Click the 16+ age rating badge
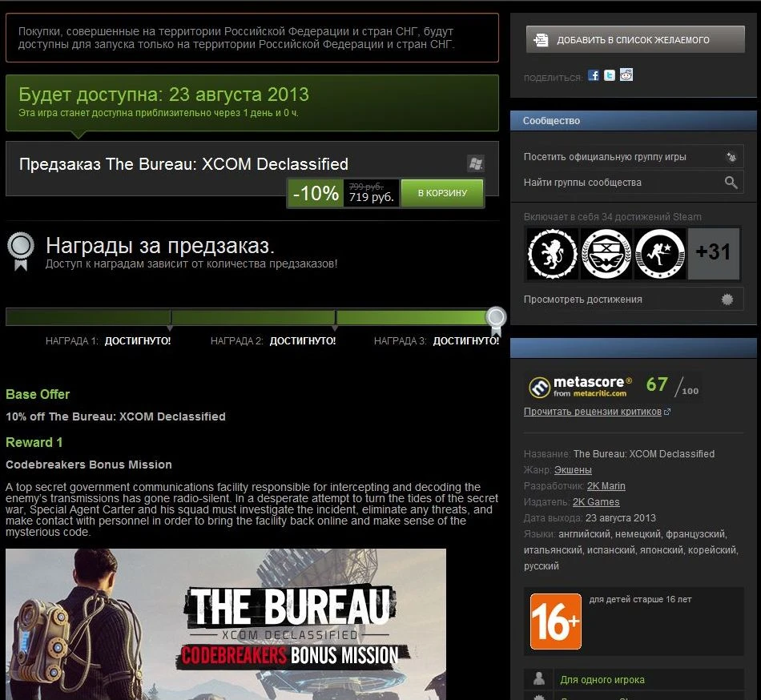Image resolution: width=761 pixels, height=700 pixels. pyautogui.click(x=556, y=622)
